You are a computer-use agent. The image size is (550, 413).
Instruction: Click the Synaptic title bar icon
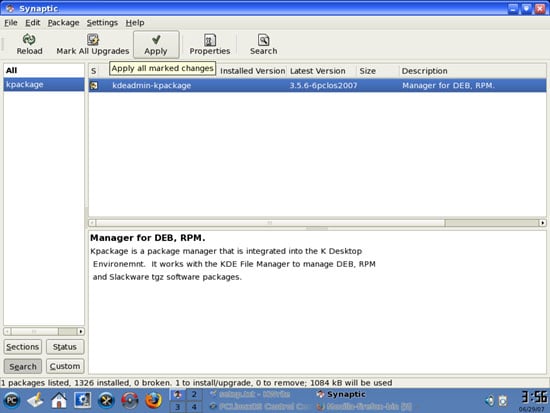point(10,8)
